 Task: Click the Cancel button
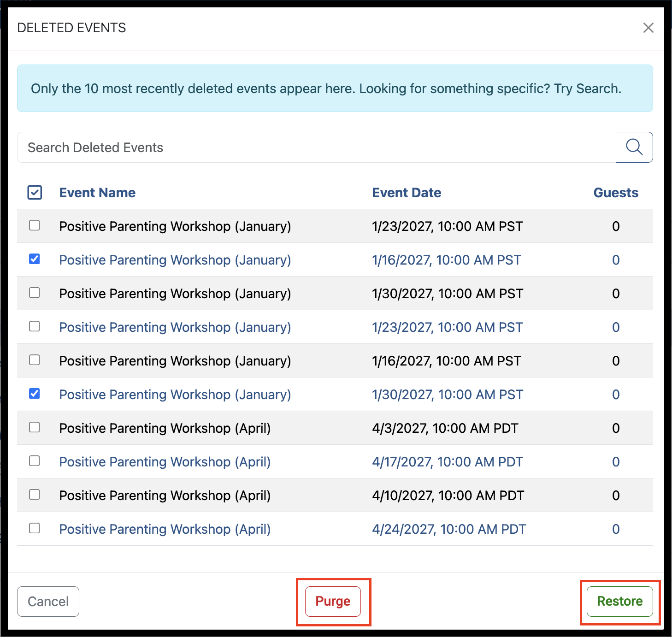point(48,602)
